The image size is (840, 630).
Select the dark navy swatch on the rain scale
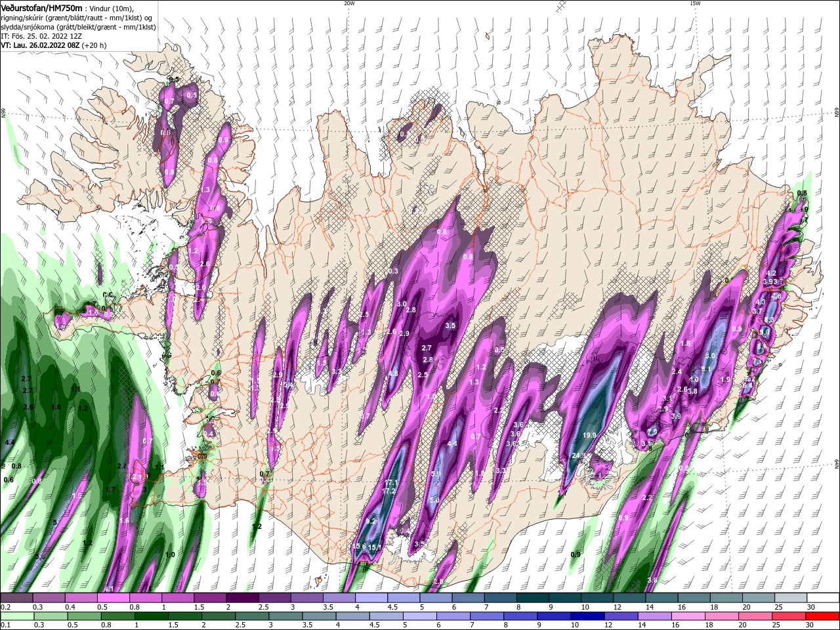coord(587,616)
